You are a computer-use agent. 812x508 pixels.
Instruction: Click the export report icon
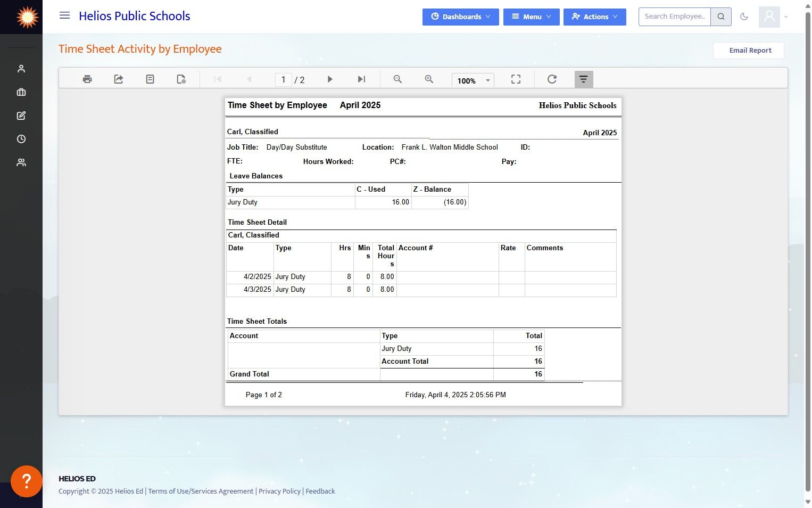pos(119,79)
